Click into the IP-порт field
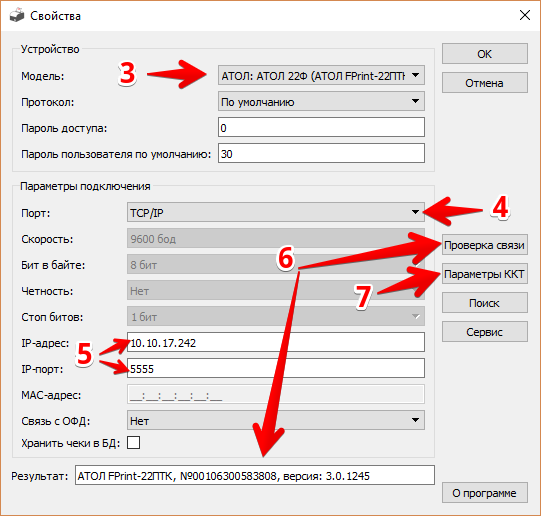 pyautogui.click(x=276, y=368)
